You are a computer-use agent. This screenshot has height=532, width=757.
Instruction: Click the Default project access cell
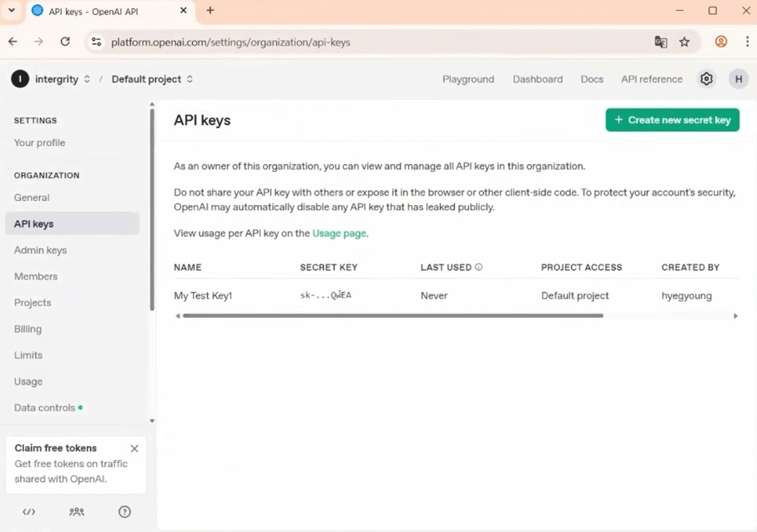[x=574, y=296]
